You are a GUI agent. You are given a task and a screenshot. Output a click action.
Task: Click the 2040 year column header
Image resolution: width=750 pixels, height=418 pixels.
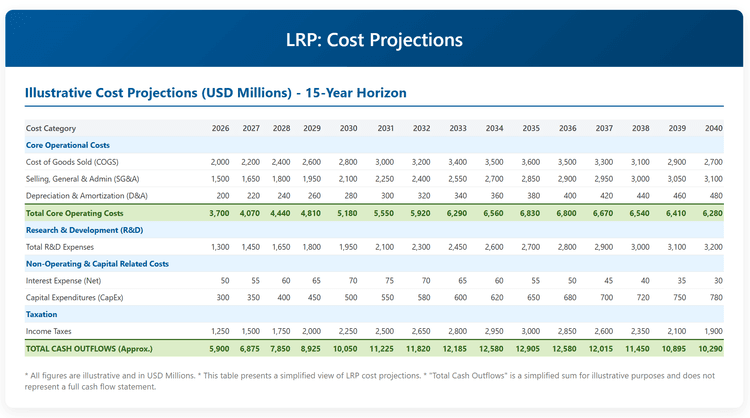714,128
